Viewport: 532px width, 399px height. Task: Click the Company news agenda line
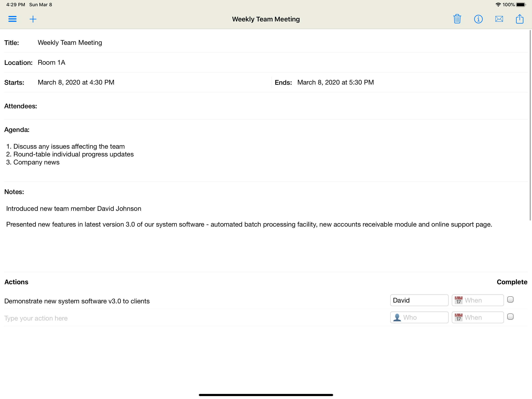click(x=36, y=162)
